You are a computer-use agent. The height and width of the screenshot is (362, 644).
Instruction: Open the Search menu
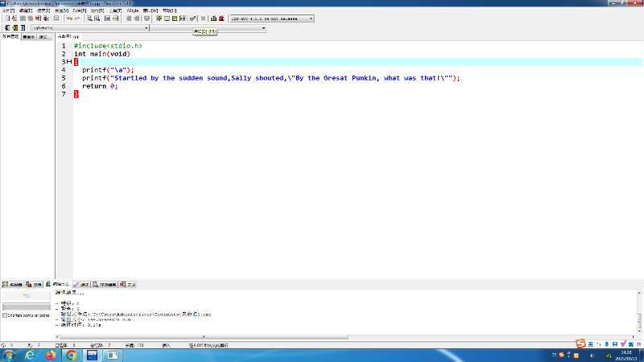tap(43, 10)
